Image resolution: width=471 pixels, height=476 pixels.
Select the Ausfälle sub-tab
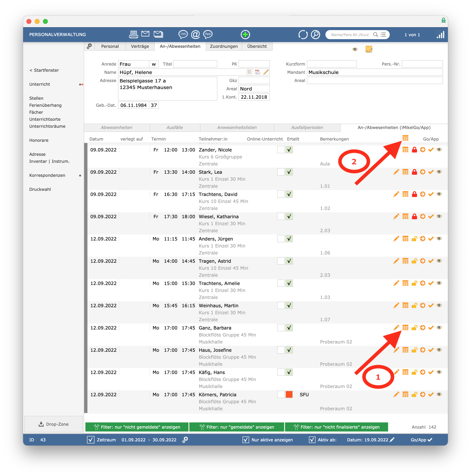coord(175,128)
